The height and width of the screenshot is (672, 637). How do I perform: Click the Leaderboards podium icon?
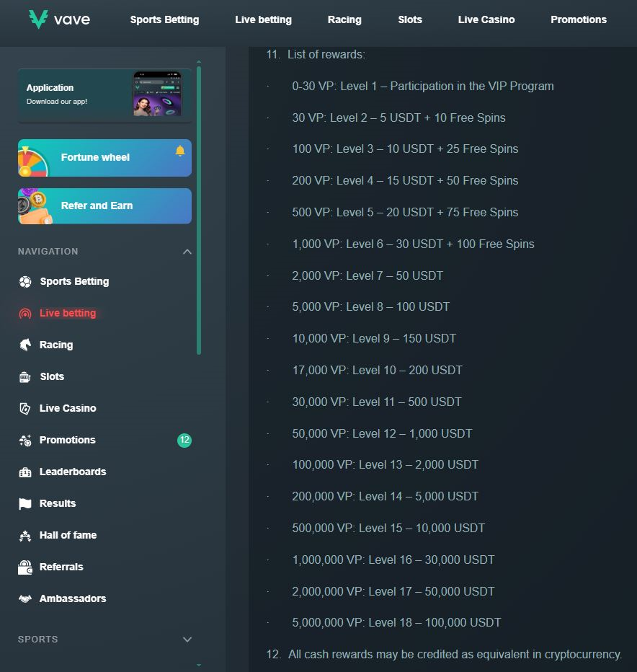click(25, 472)
